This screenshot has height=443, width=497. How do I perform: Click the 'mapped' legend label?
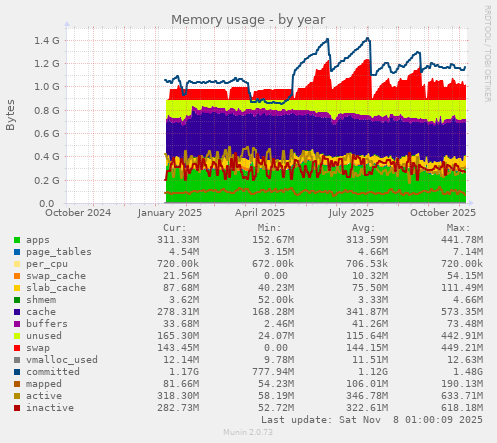[x=44, y=384]
